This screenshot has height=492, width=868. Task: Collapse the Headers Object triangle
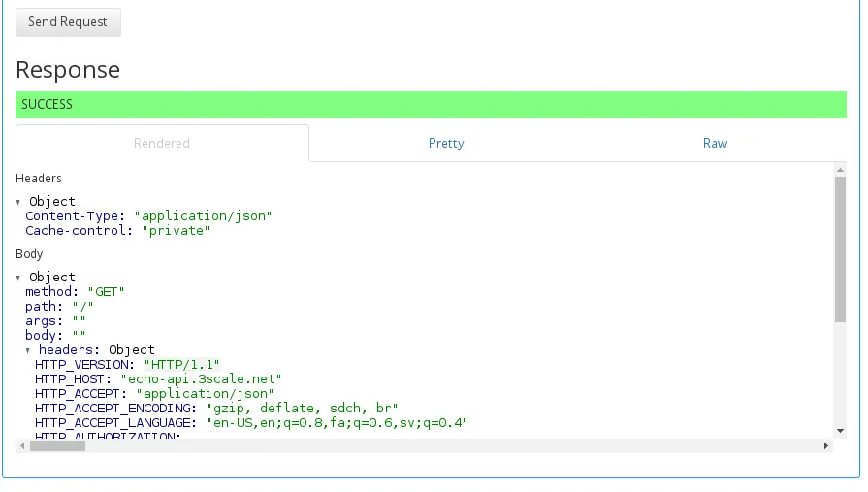18,202
